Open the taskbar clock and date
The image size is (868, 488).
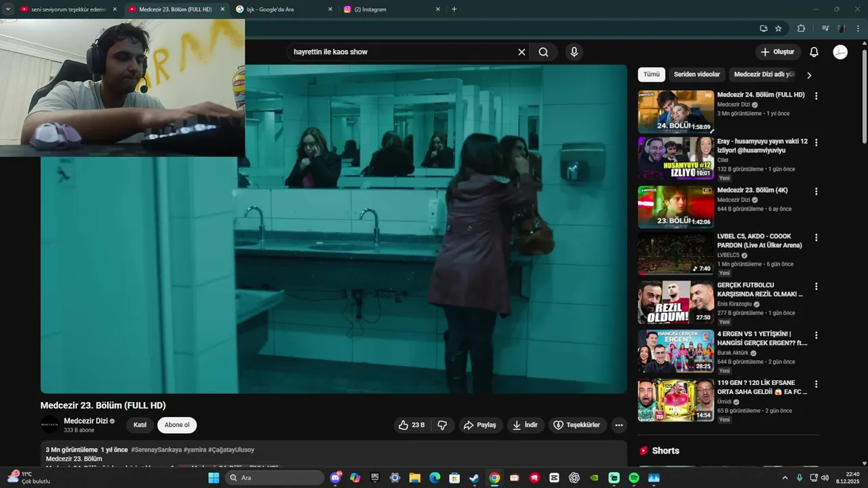(848, 477)
